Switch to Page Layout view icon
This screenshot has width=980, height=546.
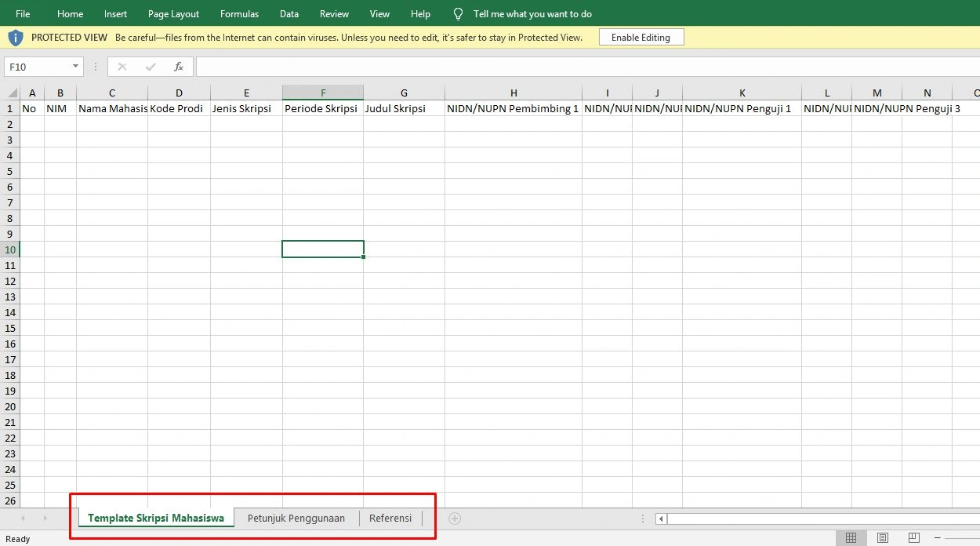pyautogui.click(x=883, y=537)
